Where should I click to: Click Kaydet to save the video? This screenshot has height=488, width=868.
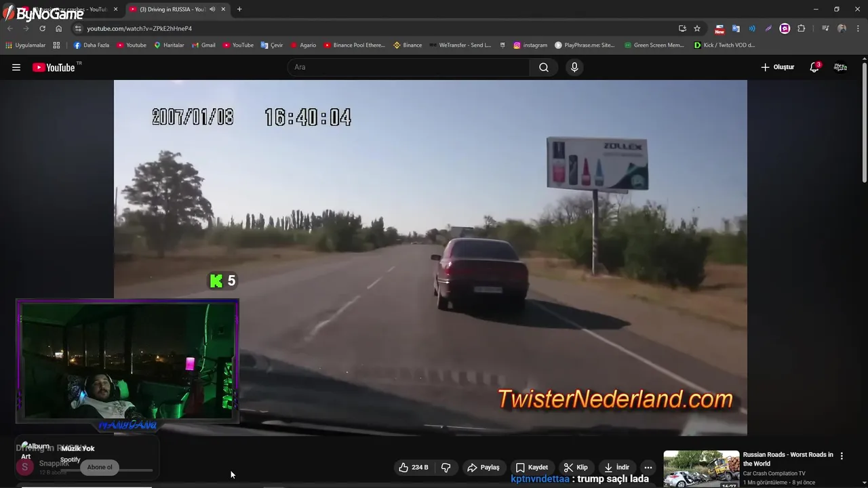pyautogui.click(x=532, y=467)
